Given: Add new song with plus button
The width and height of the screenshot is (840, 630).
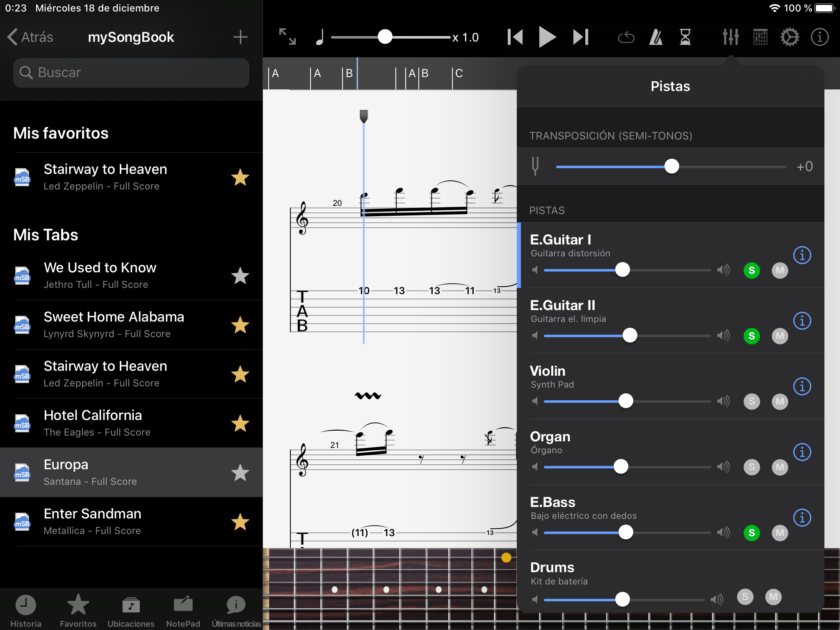Looking at the screenshot, I should pyautogui.click(x=240, y=37).
